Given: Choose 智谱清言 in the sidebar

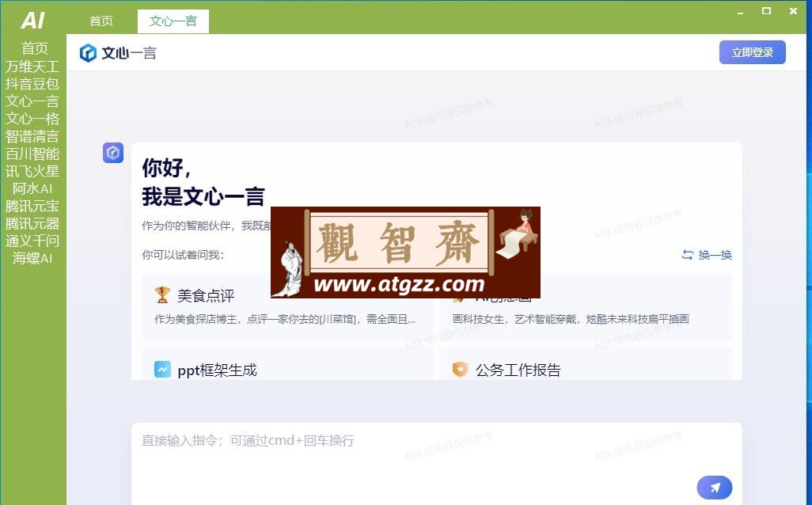Looking at the screenshot, I should pos(32,136).
